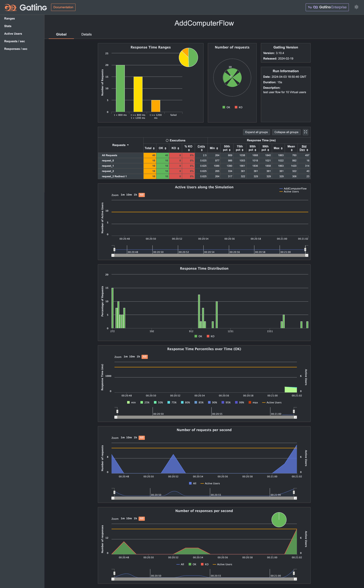
Task: Click left navigator handle of Active Users chart
Action: tap(114, 249)
